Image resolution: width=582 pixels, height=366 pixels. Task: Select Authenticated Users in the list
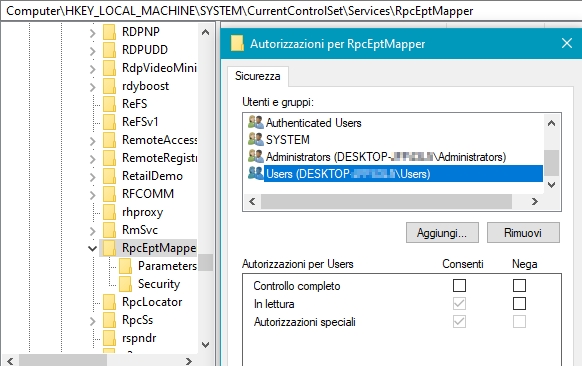point(313,122)
